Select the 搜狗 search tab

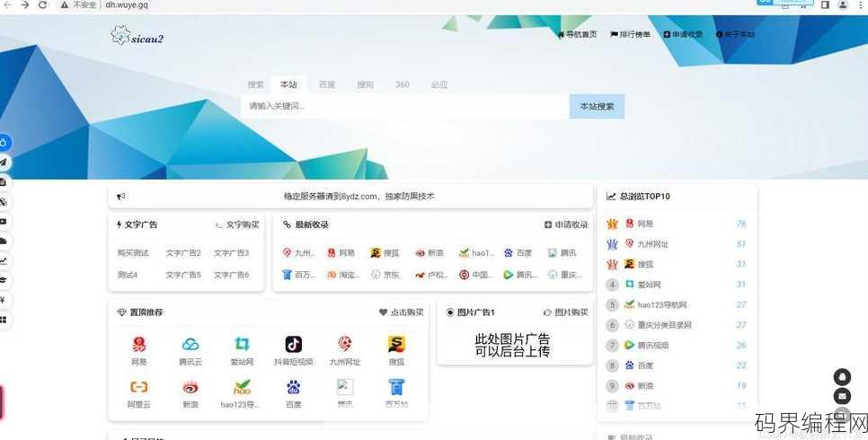tap(365, 84)
